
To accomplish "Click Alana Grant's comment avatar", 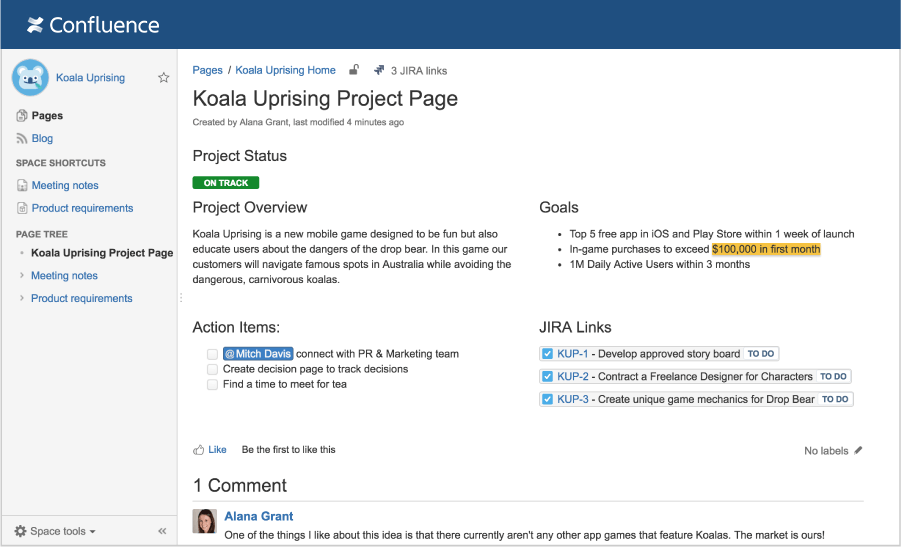I will [204, 522].
